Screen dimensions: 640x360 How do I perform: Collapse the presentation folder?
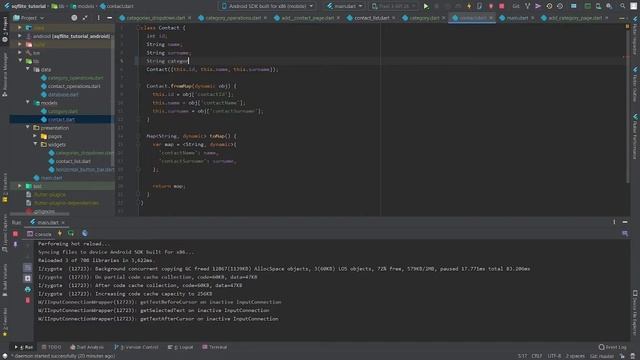click(x=28, y=127)
